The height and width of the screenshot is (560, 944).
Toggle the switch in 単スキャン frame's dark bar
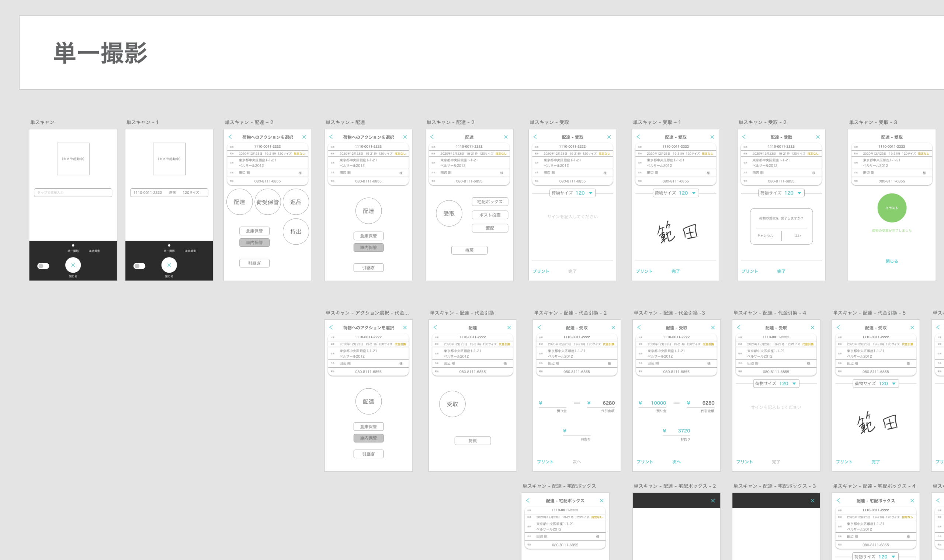click(x=44, y=266)
